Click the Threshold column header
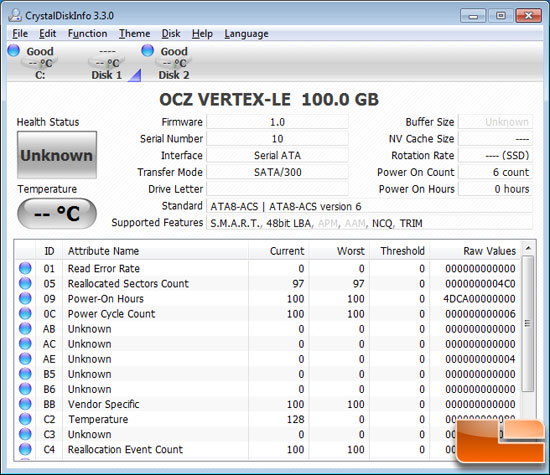This screenshot has height=475, width=550. click(399, 251)
